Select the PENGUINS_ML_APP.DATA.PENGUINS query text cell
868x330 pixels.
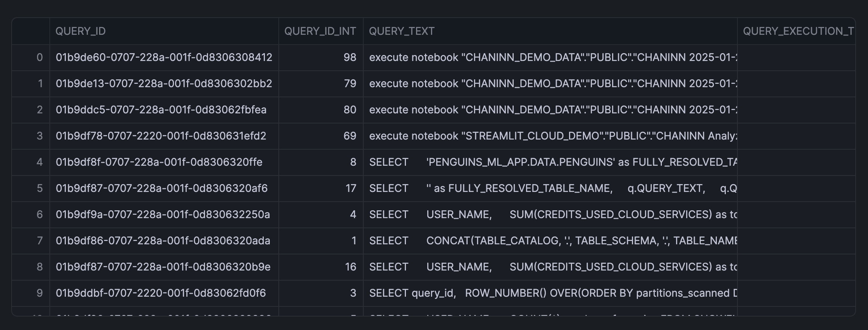[x=552, y=162]
